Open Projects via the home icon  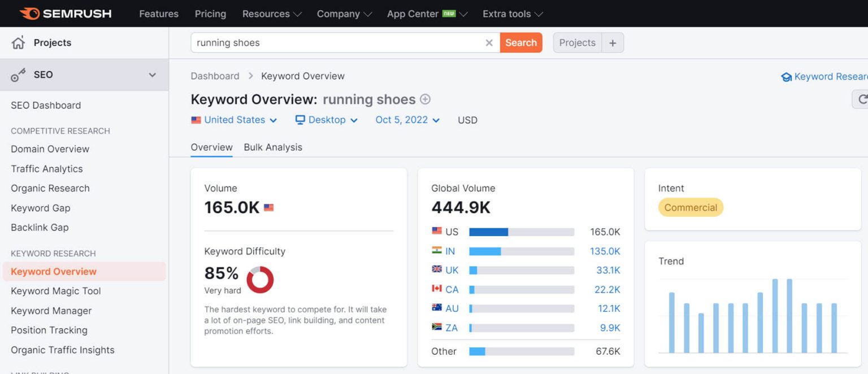pos(18,42)
